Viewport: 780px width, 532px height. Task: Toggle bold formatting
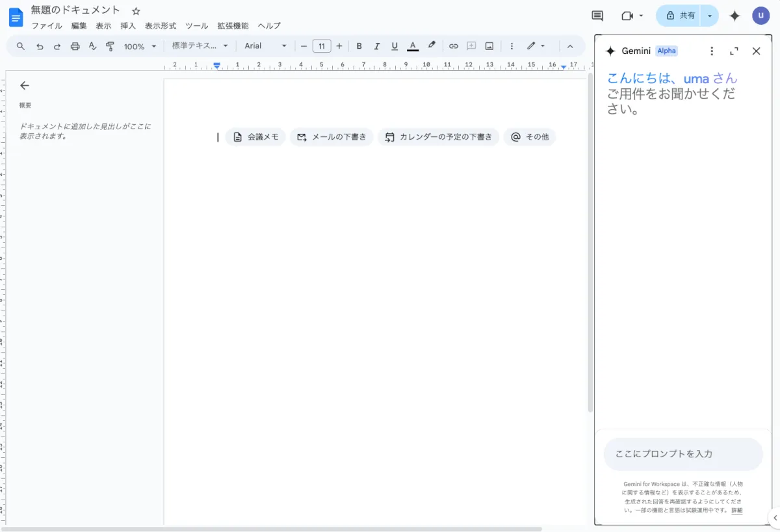(x=359, y=46)
